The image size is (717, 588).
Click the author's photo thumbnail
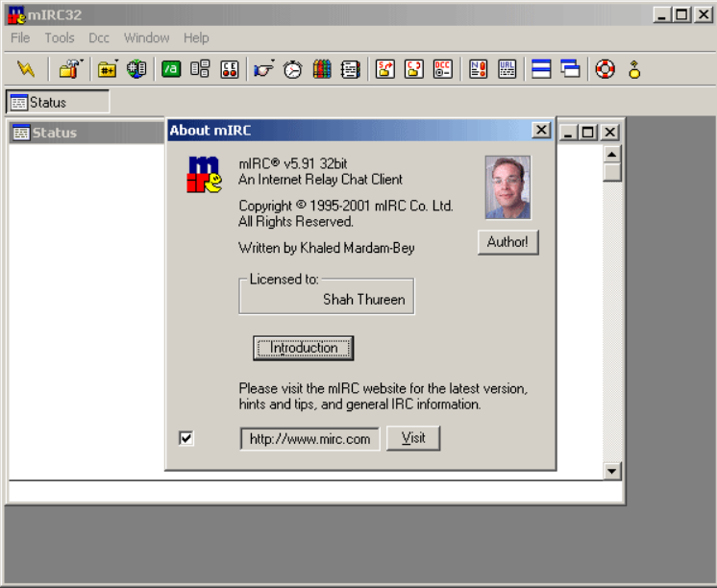[x=507, y=188]
